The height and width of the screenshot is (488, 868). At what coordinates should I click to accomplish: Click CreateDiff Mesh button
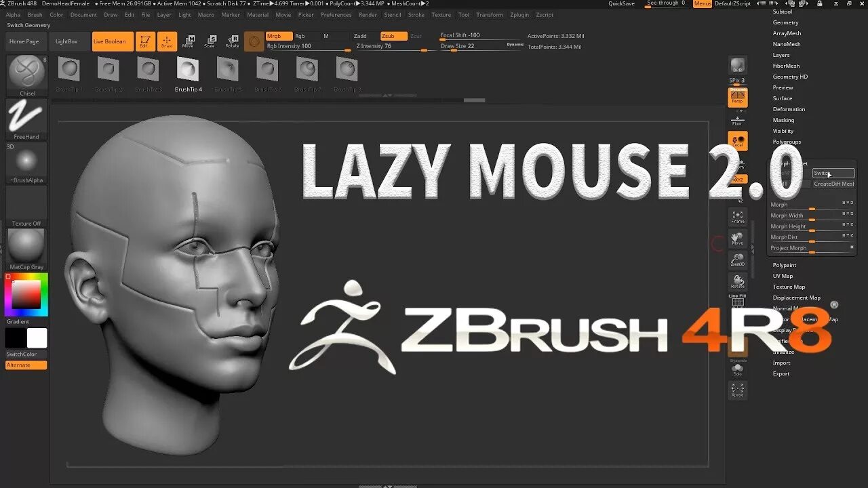point(833,184)
